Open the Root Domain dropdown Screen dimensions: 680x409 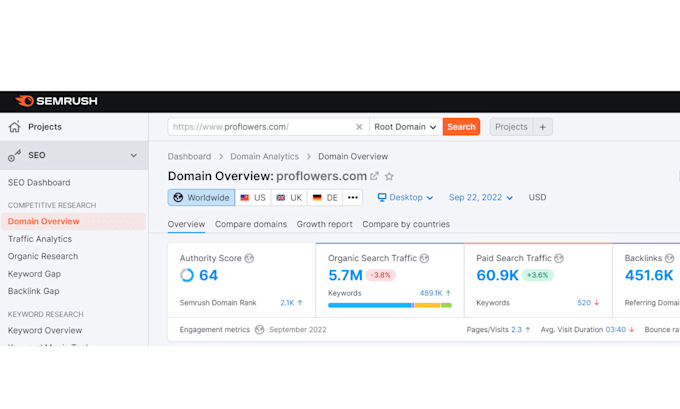405,127
